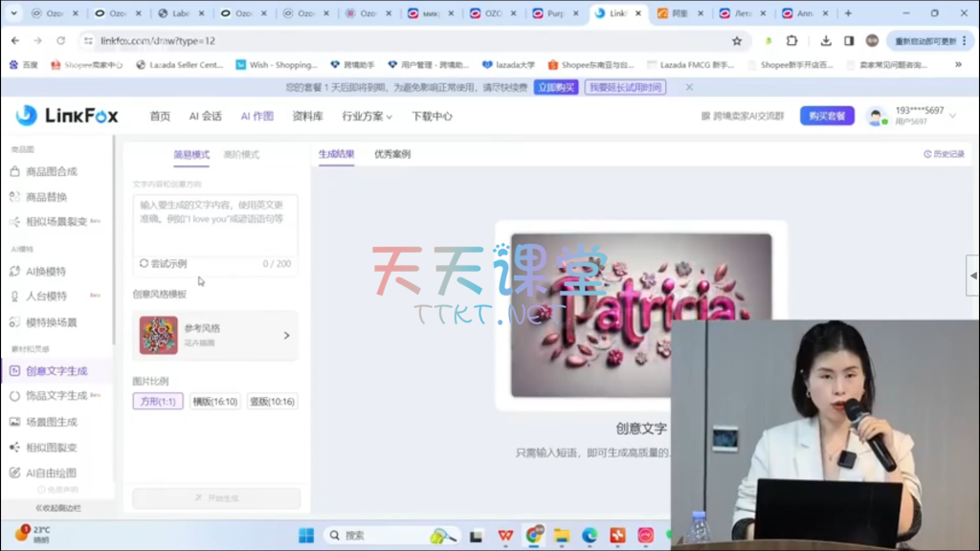The image size is (980, 551).
Task: Select AI自由绘图 in sidebar
Action: [51, 474]
